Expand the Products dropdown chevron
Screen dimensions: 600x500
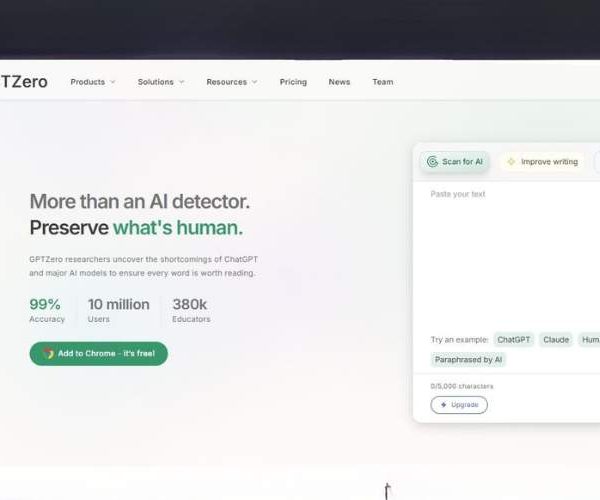point(112,82)
